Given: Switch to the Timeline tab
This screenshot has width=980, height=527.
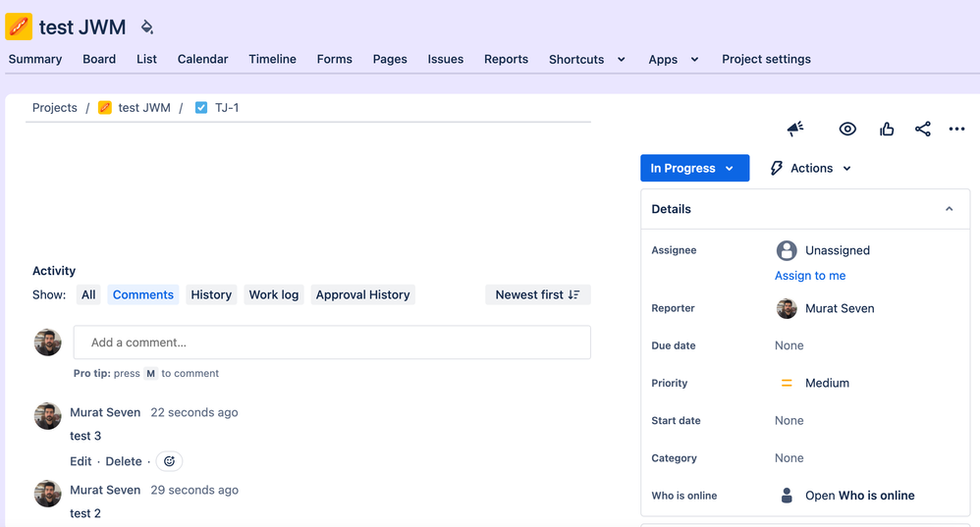Looking at the screenshot, I should pyautogui.click(x=273, y=59).
